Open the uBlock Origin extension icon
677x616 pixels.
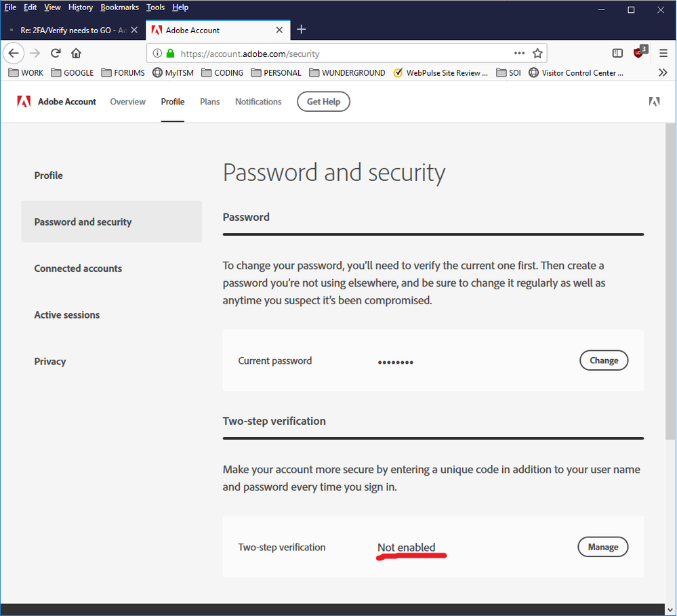(638, 53)
